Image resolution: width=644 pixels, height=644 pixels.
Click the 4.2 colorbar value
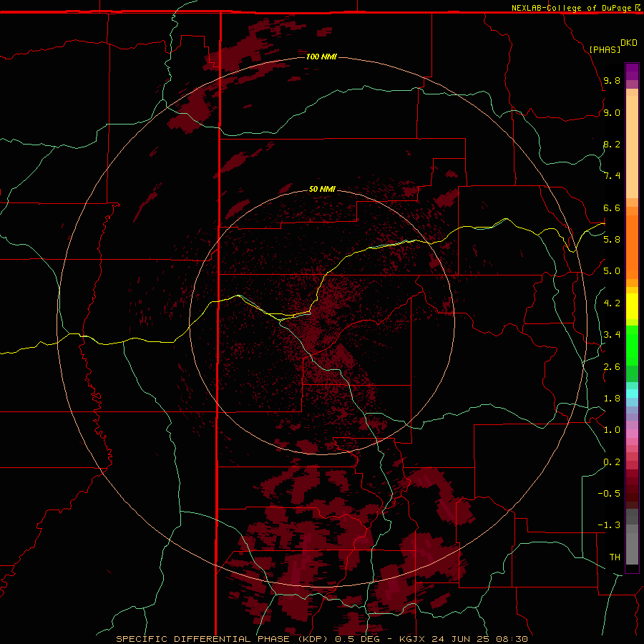612,303
